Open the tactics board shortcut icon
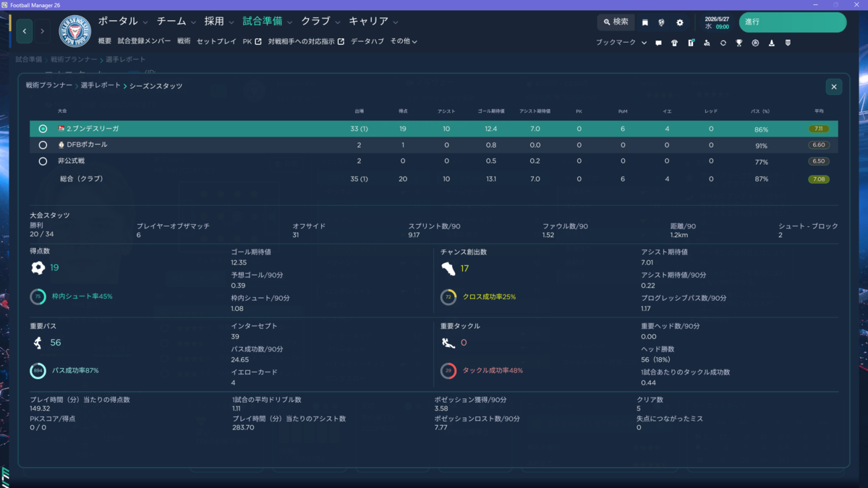868x488 pixels. point(691,43)
